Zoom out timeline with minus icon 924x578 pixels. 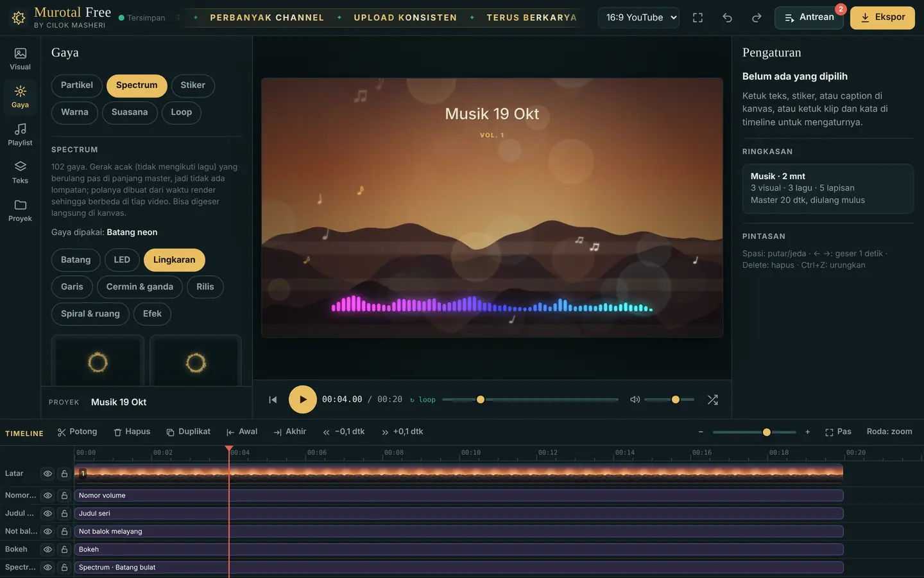(x=701, y=432)
